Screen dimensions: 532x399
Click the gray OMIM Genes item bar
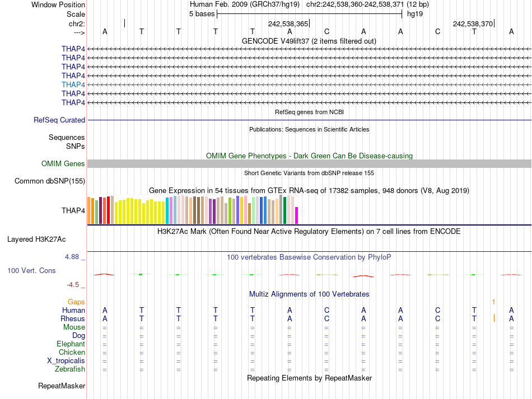coord(309,164)
